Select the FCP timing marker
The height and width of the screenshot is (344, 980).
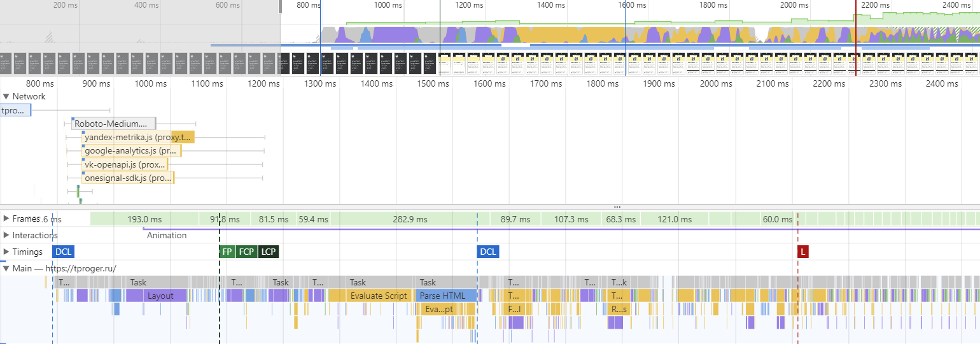246,252
